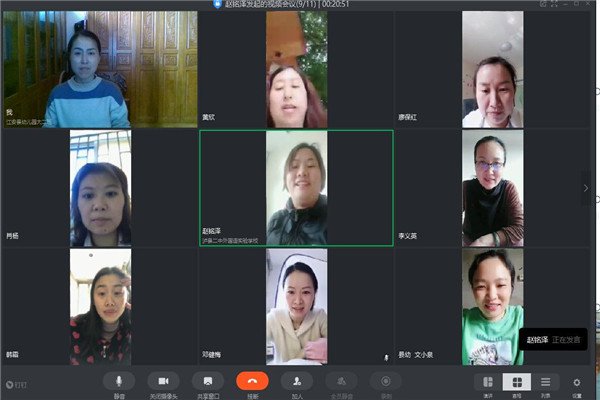Select the grid layout view
This screenshot has width=600, height=400.
tap(517, 382)
